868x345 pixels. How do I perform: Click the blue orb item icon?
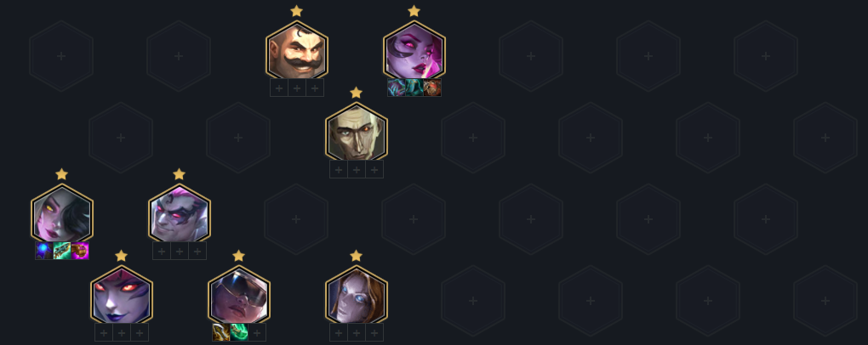43,251
